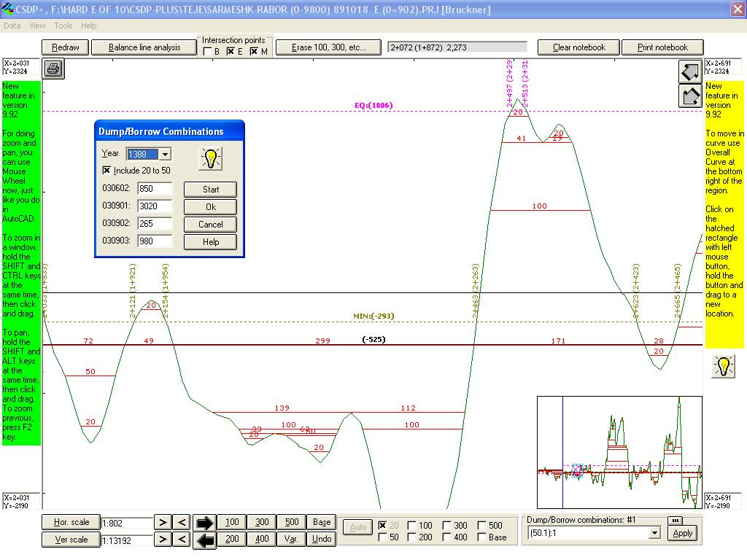Click the > button beside Hor. scale value
Viewport: 747px width, 560px height.
pyautogui.click(x=163, y=522)
